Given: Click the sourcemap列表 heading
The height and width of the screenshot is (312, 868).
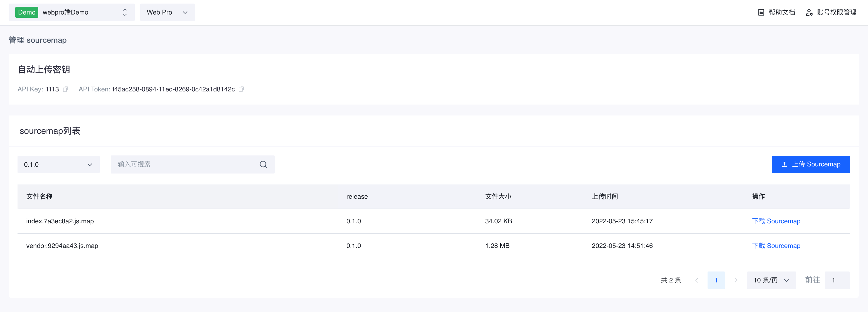Looking at the screenshot, I should [x=50, y=131].
